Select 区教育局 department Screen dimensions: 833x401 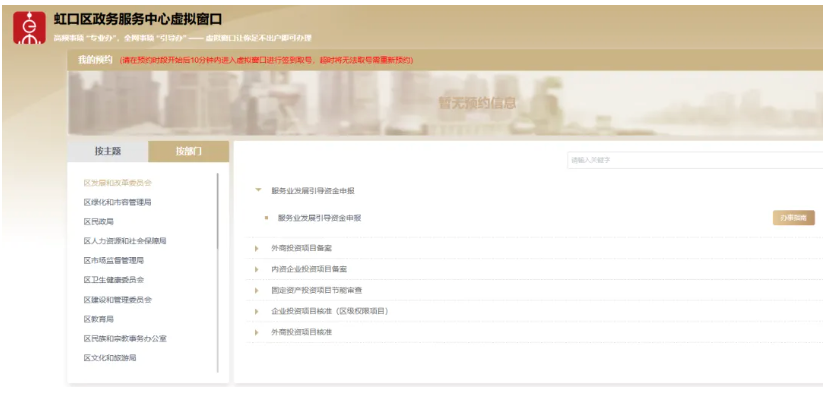(99, 319)
